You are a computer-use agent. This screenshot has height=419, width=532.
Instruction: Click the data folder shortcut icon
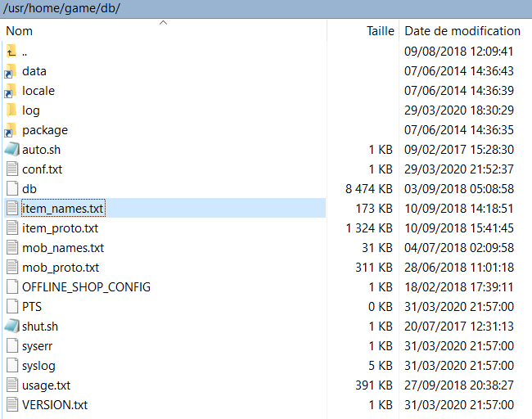click(x=11, y=71)
